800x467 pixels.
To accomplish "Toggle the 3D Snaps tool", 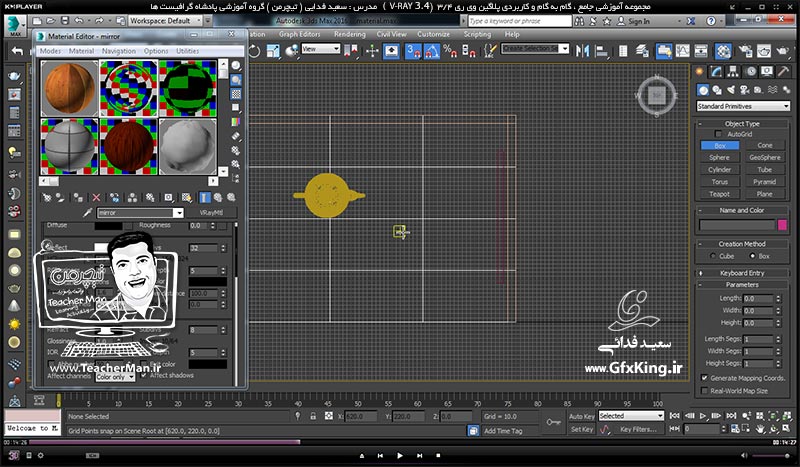I will pos(413,51).
